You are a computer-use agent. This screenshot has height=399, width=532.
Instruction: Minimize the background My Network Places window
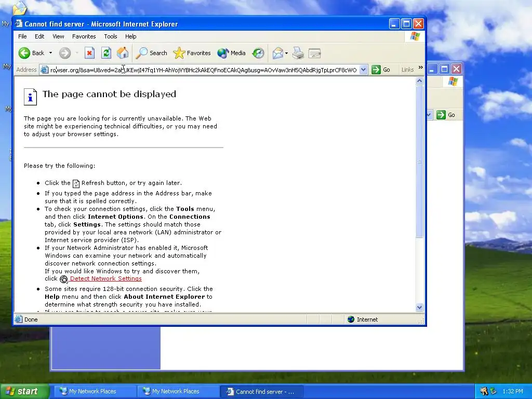point(432,69)
